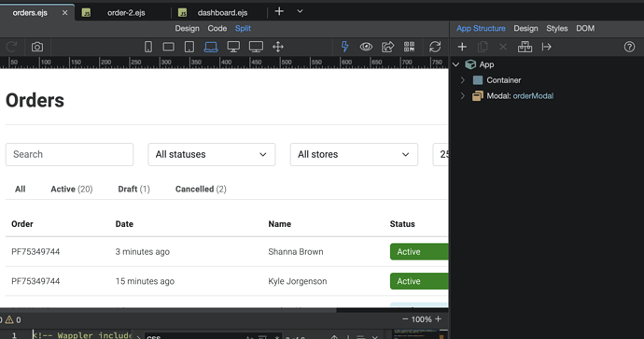The height and width of the screenshot is (339, 644).
Task: Select the App node in tree
Action: click(x=486, y=64)
